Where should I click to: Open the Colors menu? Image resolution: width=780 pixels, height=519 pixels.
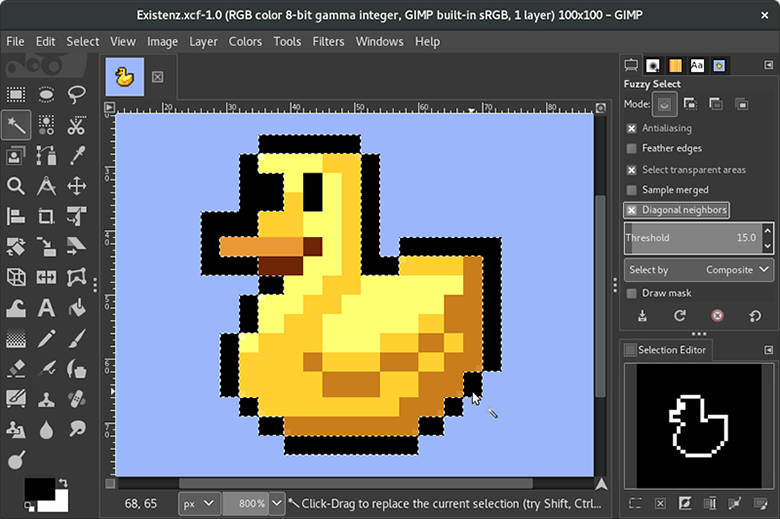245,42
